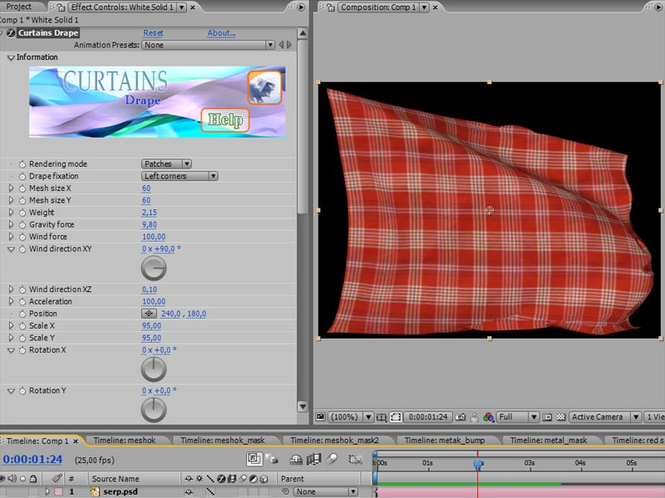
Task: Toggle the Curtains Drape effect switch icon
Action: [11, 33]
